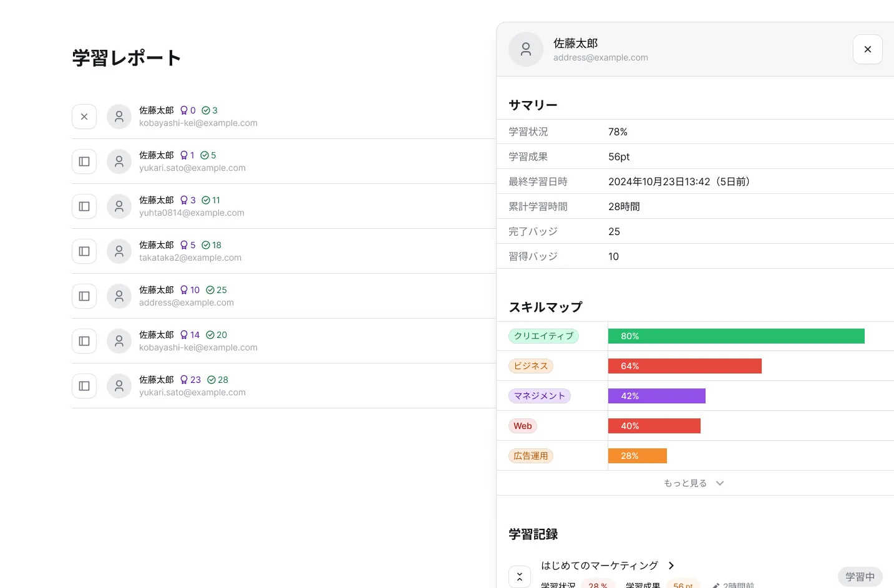Click the chevron down arrow beside もっと見る
This screenshot has height=588, width=894.
[720, 483]
